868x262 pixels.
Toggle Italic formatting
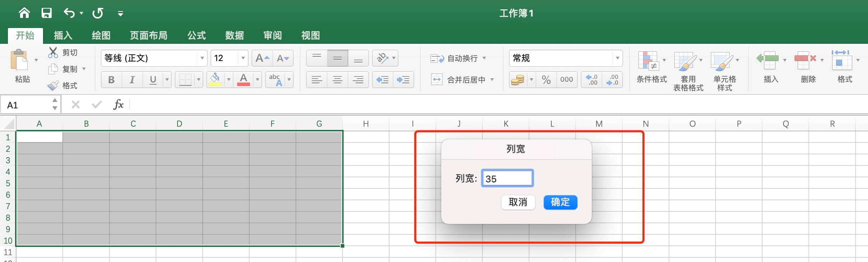132,80
